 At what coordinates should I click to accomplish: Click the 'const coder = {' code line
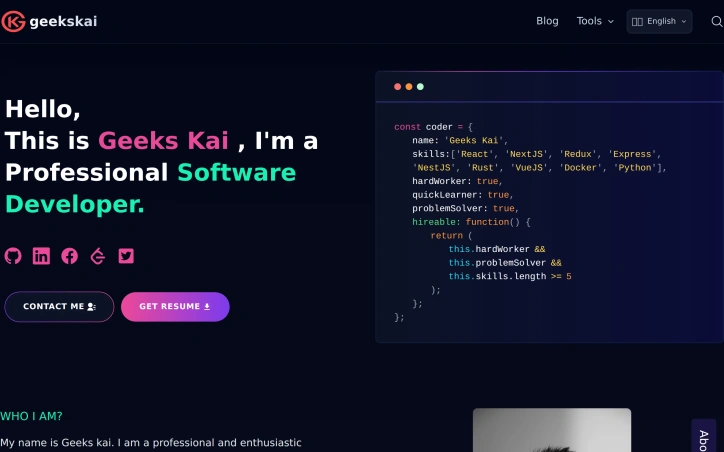434,127
